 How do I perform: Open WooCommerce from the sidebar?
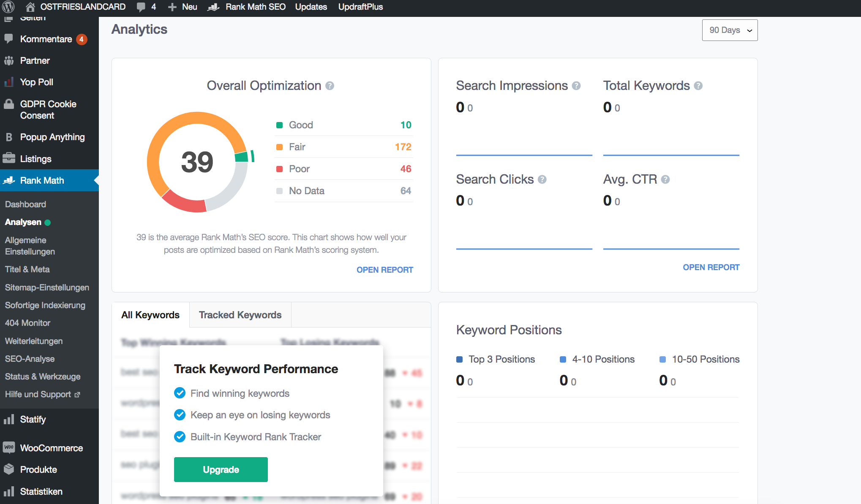tap(51, 448)
